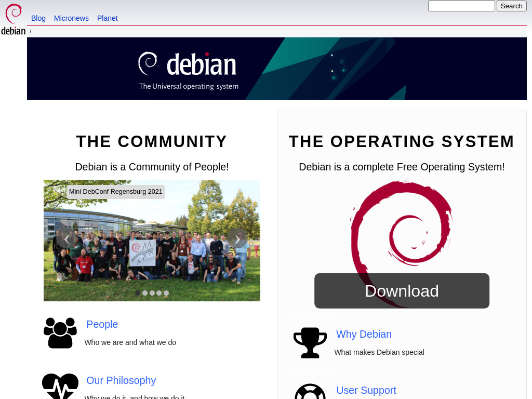The width and height of the screenshot is (532, 399).
Task: Open the Micronews navigation link
Action: (71, 18)
